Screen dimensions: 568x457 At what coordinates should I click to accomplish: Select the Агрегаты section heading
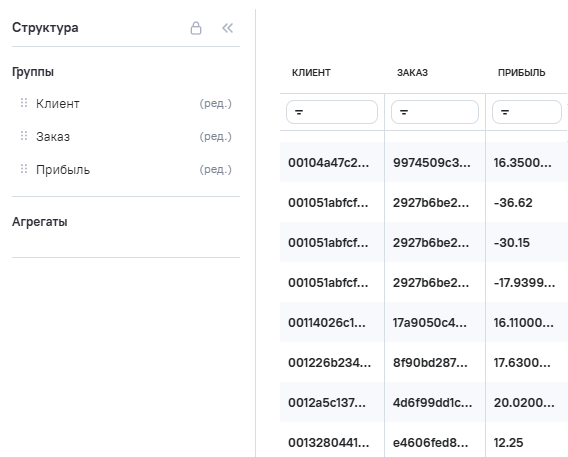40,222
